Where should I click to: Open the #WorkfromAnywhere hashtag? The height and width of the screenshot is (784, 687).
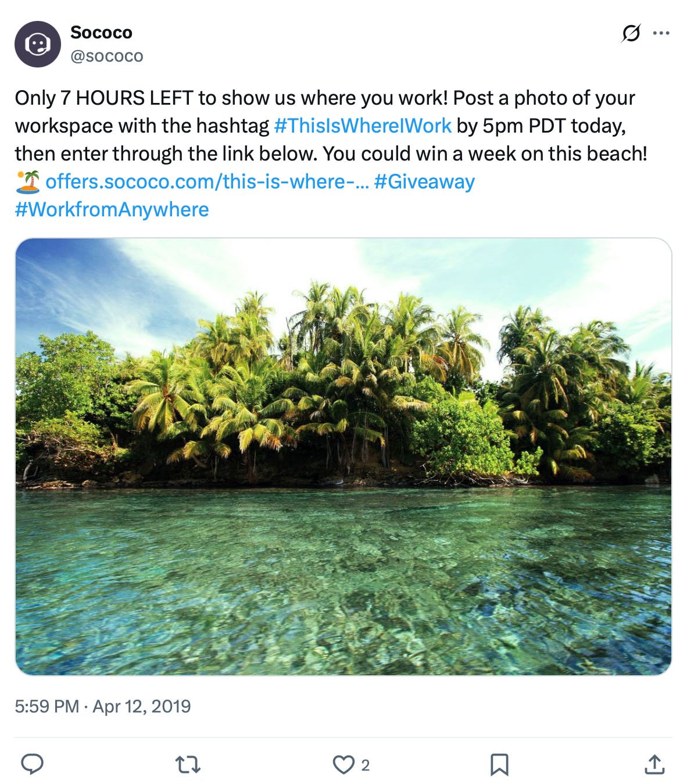tap(113, 209)
